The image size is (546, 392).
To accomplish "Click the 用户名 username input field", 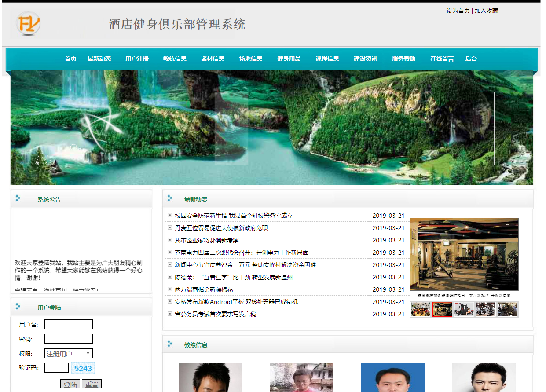I will click(68, 324).
